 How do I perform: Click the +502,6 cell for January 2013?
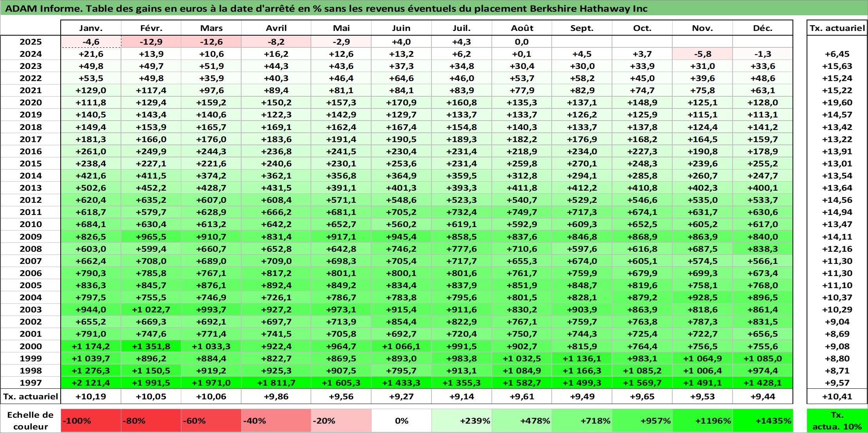91,188
